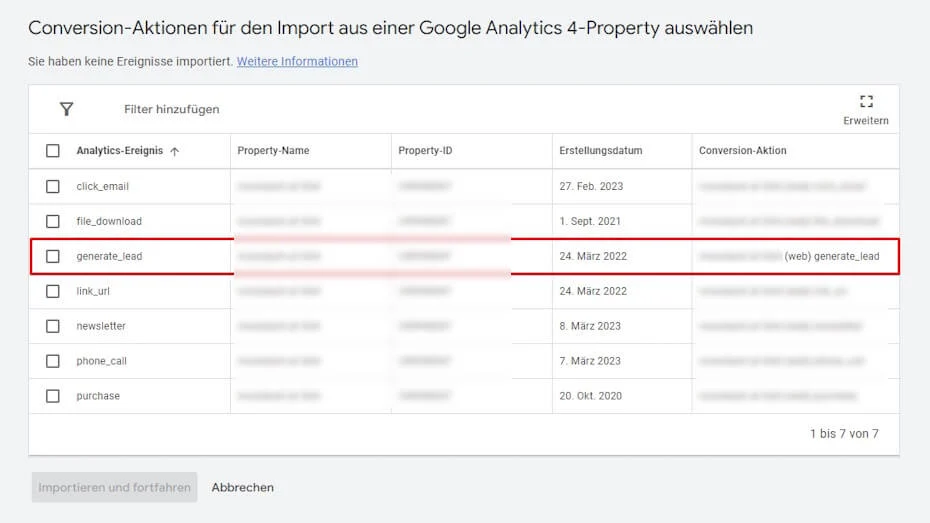Open the Weitere Informationen link

(297, 61)
